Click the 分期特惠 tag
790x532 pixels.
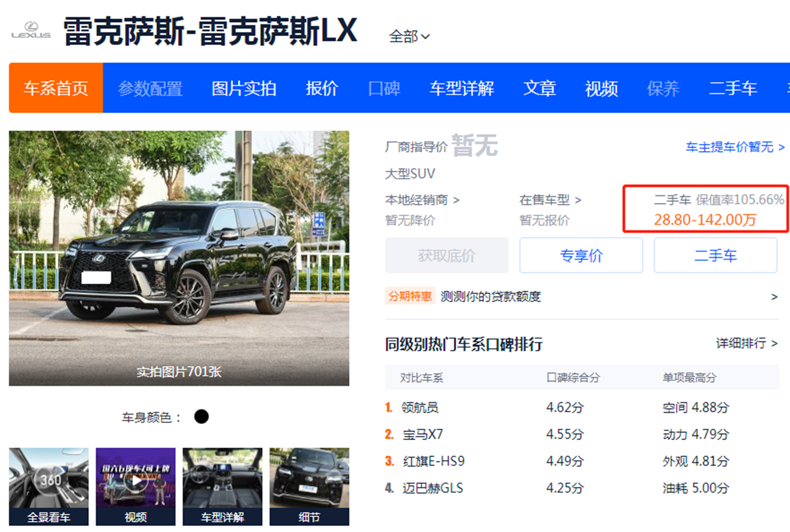(x=410, y=296)
